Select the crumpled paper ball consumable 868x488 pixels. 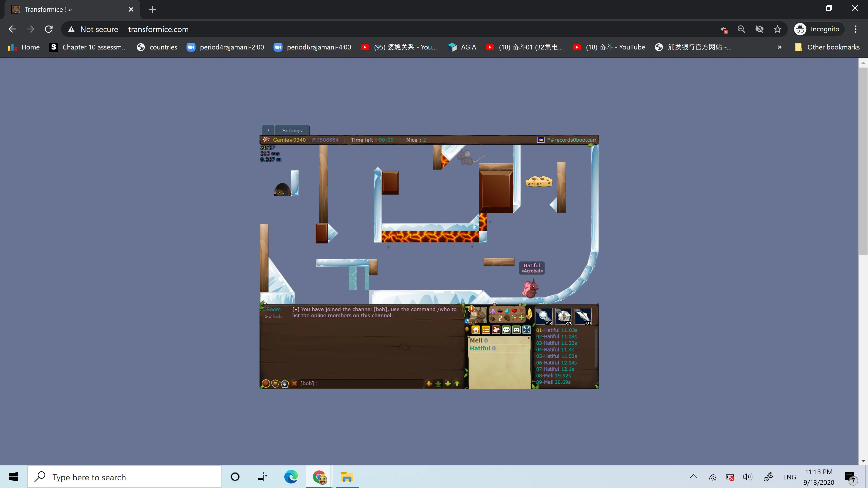pos(563,316)
